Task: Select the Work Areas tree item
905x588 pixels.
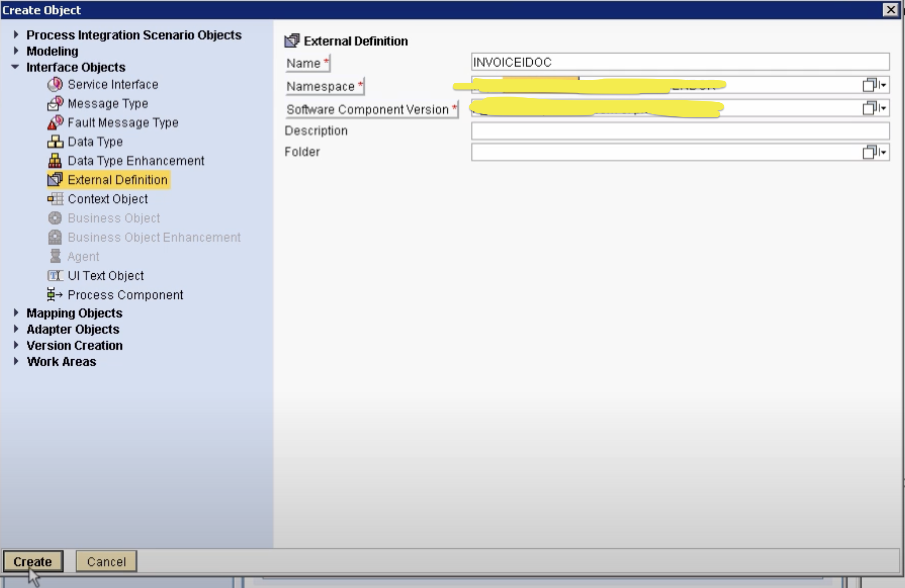Action: pyautogui.click(x=61, y=361)
